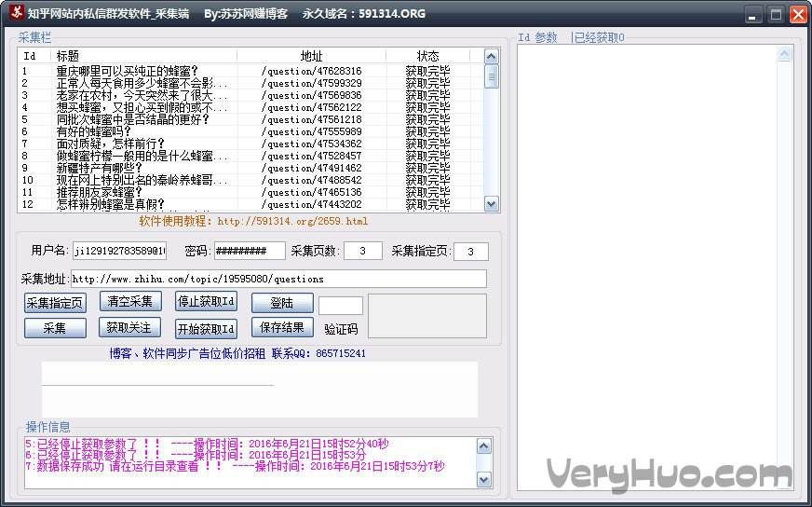The width and height of the screenshot is (812, 507).
Task: Click the white banner area below ad text
Action: (260, 390)
